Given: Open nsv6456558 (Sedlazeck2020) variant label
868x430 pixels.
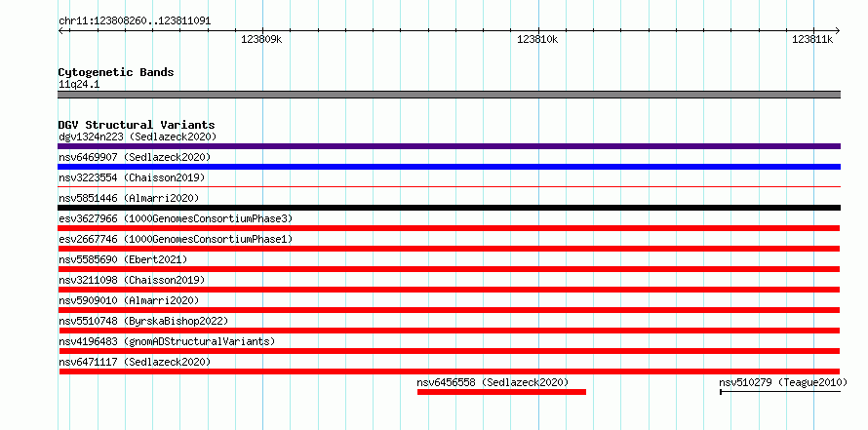Looking at the screenshot, I should tap(493, 382).
